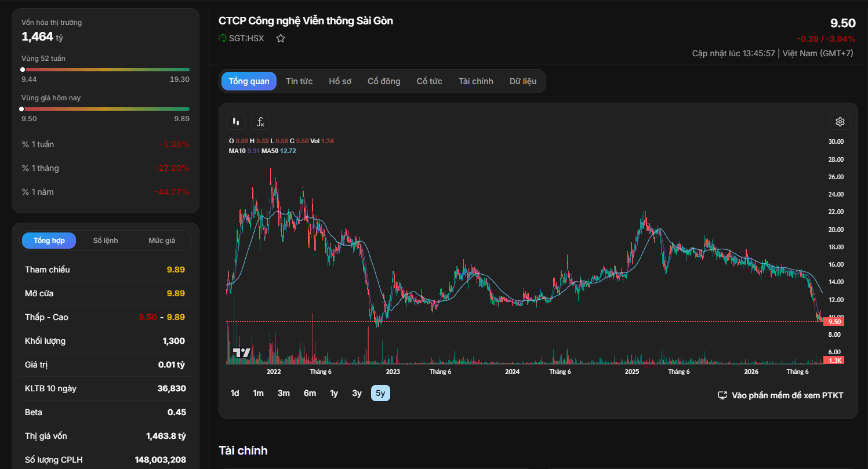Click the Tài chính section heading

[x=243, y=450]
